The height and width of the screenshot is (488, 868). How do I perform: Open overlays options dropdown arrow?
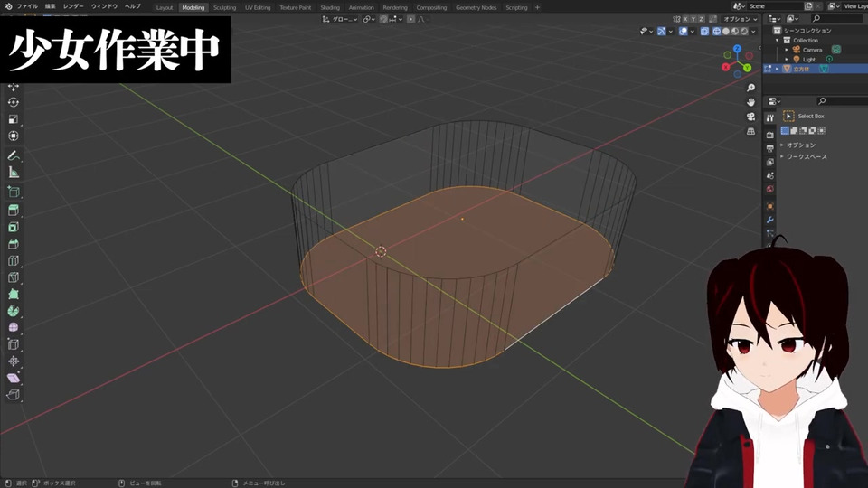[x=693, y=32]
